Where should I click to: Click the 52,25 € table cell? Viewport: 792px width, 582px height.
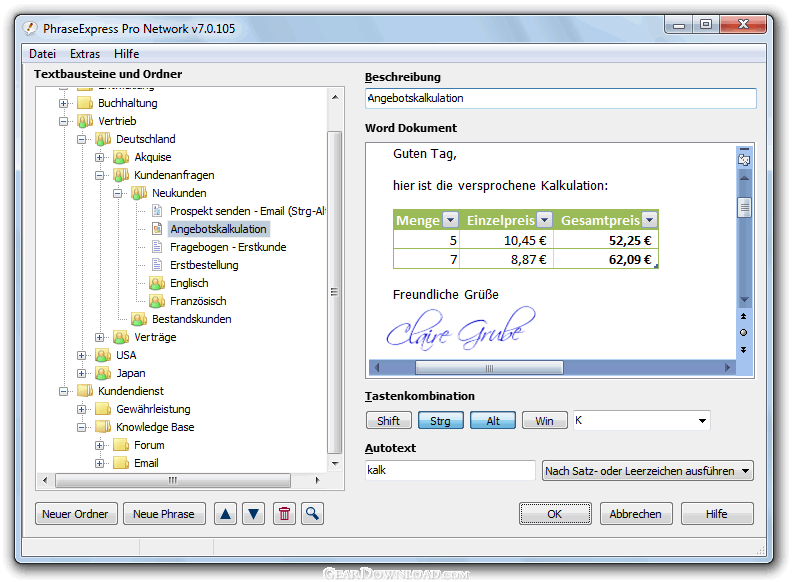tap(606, 240)
